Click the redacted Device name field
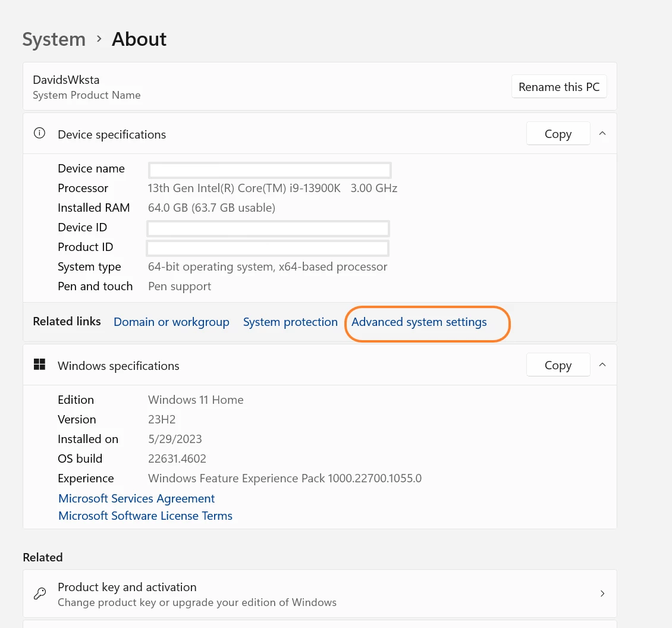 click(x=269, y=170)
